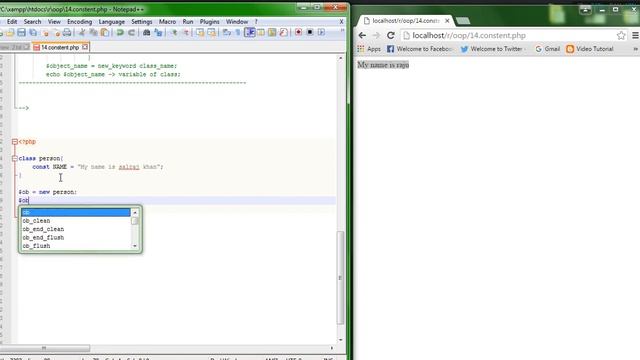Expand the Chrome bookmarks overflow chevron
Screen dimensions: 640x360
(x=636, y=49)
